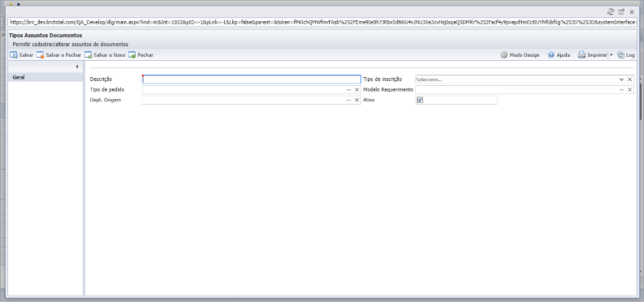Click Salvar e Fechar button
This screenshot has height=302, width=644.
(x=58, y=55)
